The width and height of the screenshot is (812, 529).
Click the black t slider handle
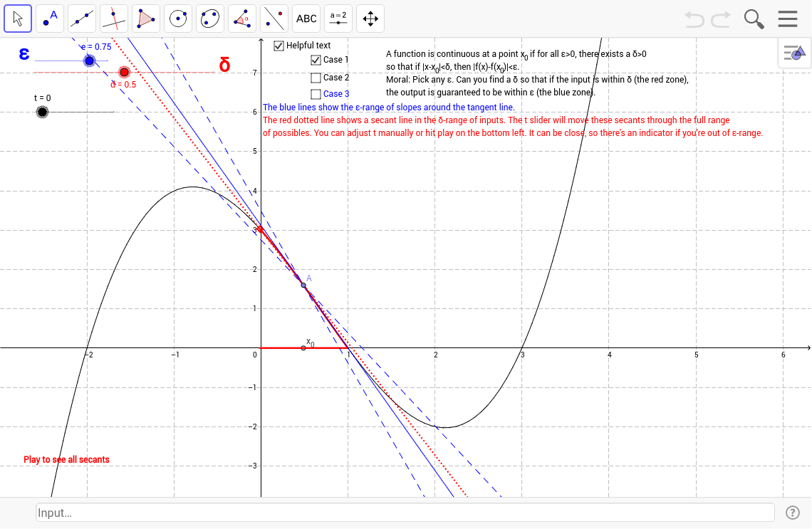[43, 112]
